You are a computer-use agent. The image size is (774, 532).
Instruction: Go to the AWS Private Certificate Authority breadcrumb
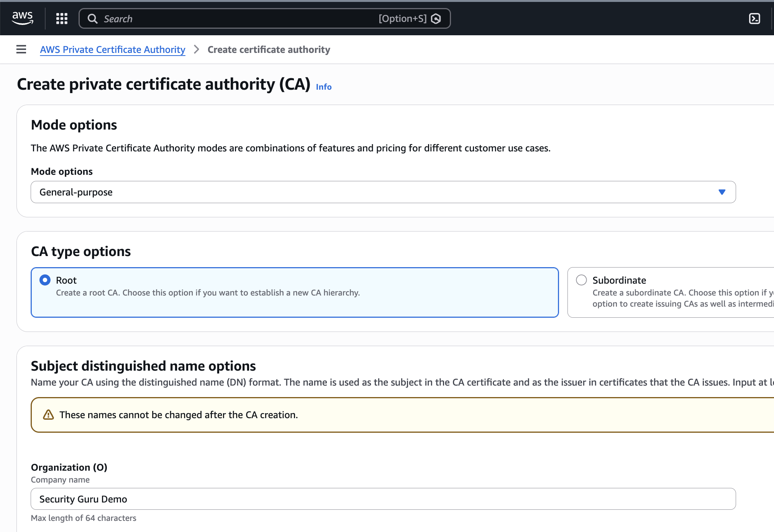click(x=113, y=49)
